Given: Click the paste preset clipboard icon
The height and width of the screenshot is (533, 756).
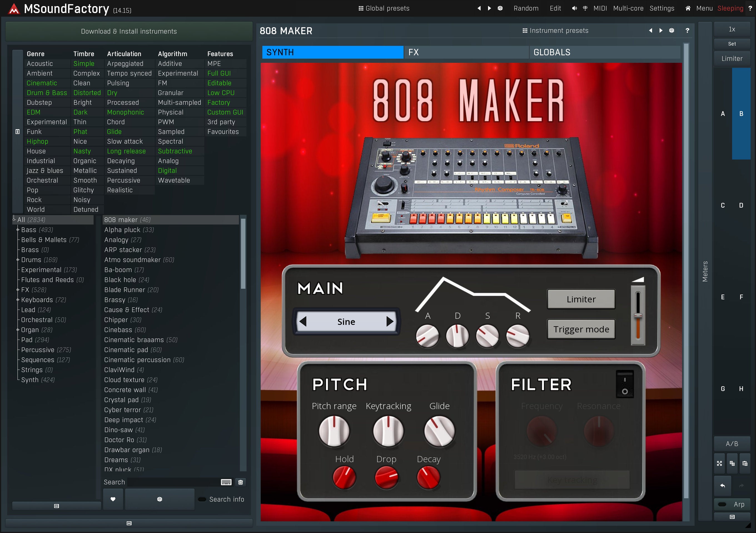Looking at the screenshot, I should pos(745,464).
